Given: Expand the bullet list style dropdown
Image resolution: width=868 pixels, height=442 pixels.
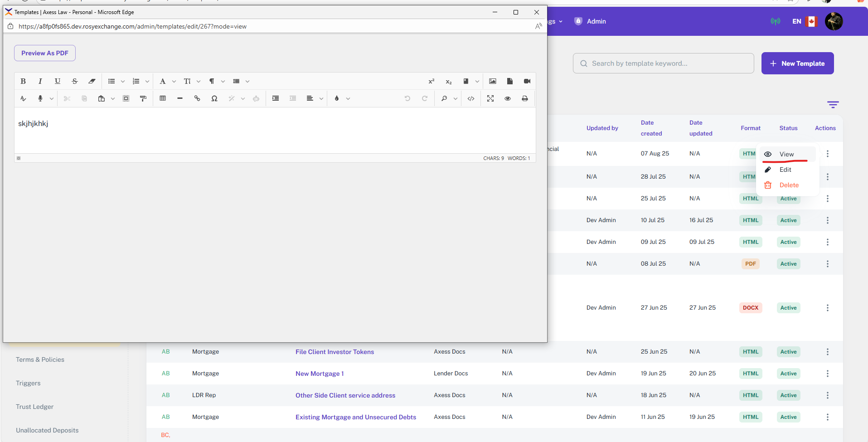Looking at the screenshot, I should 123,82.
